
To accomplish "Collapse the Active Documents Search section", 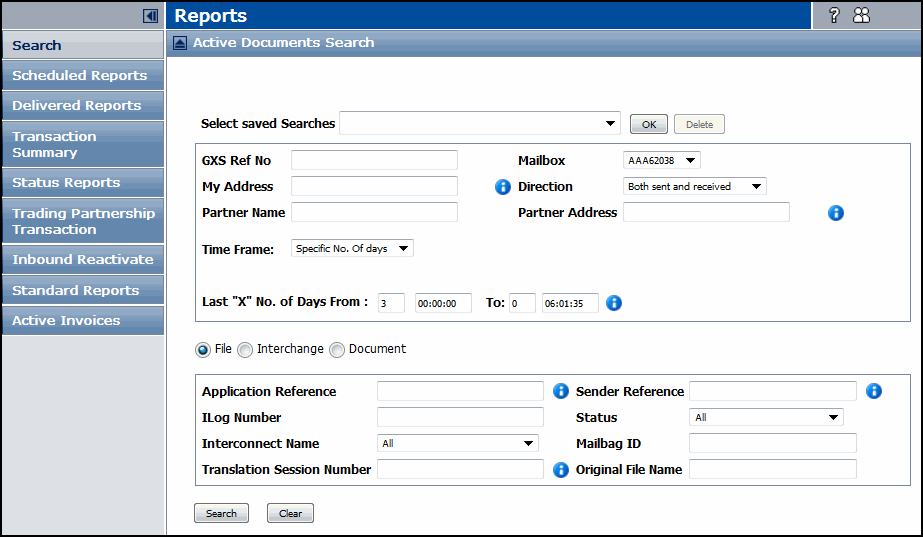I will [180, 43].
